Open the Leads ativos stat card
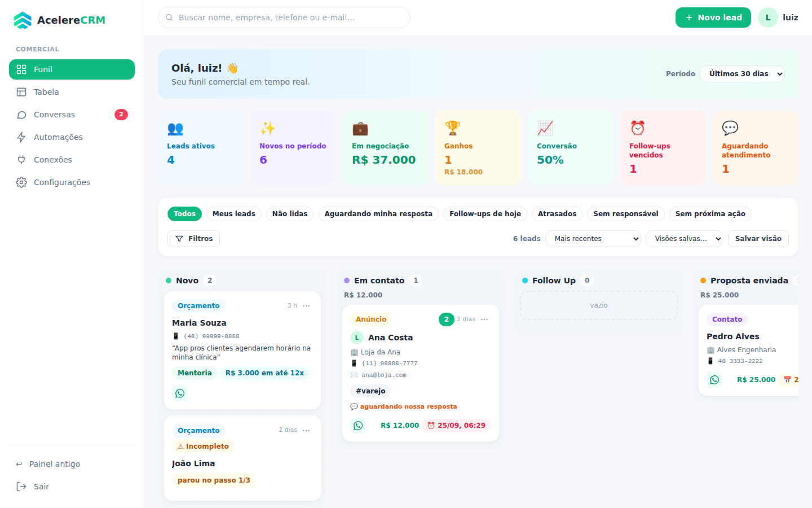The image size is (812, 508). point(201,148)
